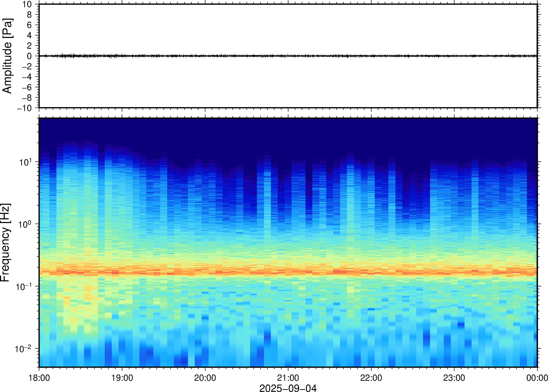This screenshot has width=548, height=392.
Task: Click the 18:00 time axis label
Action: click(39, 378)
